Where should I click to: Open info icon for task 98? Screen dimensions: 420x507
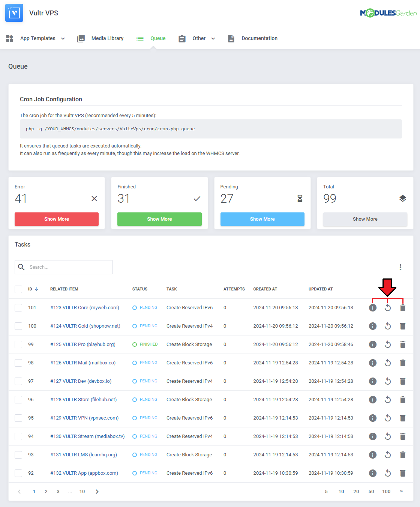pos(373,363)
